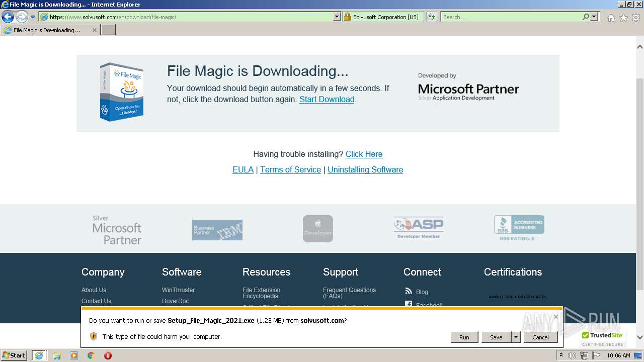The width and height of the screenshot is (644, 362).
Task: Open the Contact Us footer link
Action: coord(96,301)
